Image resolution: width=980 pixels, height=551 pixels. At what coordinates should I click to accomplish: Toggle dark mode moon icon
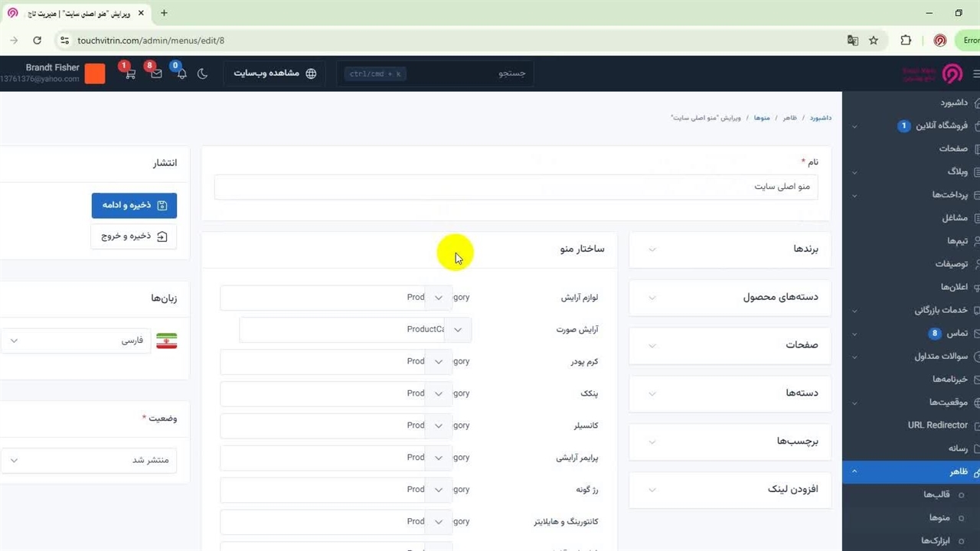point(203,74)
